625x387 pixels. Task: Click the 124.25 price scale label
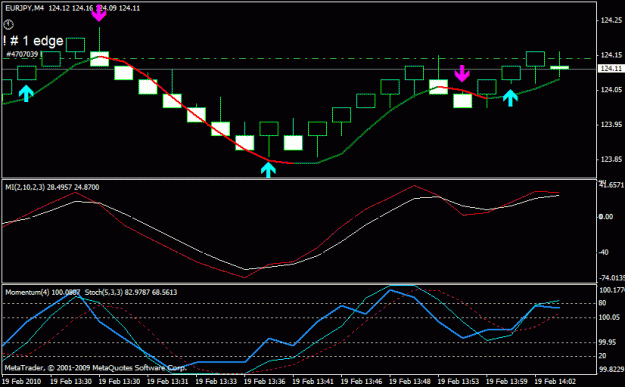611,20
